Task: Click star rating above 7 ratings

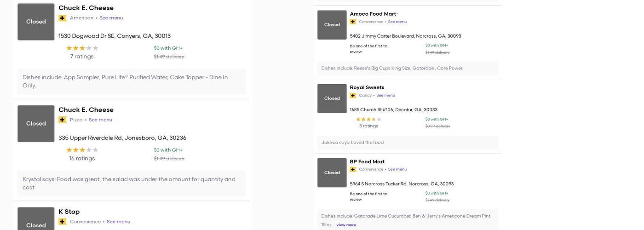Action: coord(82,48)
